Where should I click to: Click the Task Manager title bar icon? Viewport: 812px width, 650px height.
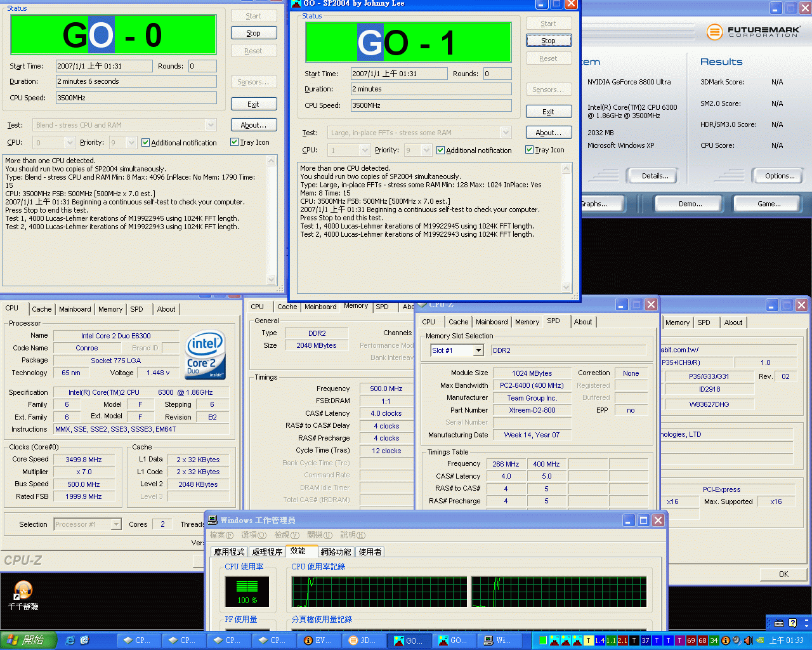[x=213, y=520]
